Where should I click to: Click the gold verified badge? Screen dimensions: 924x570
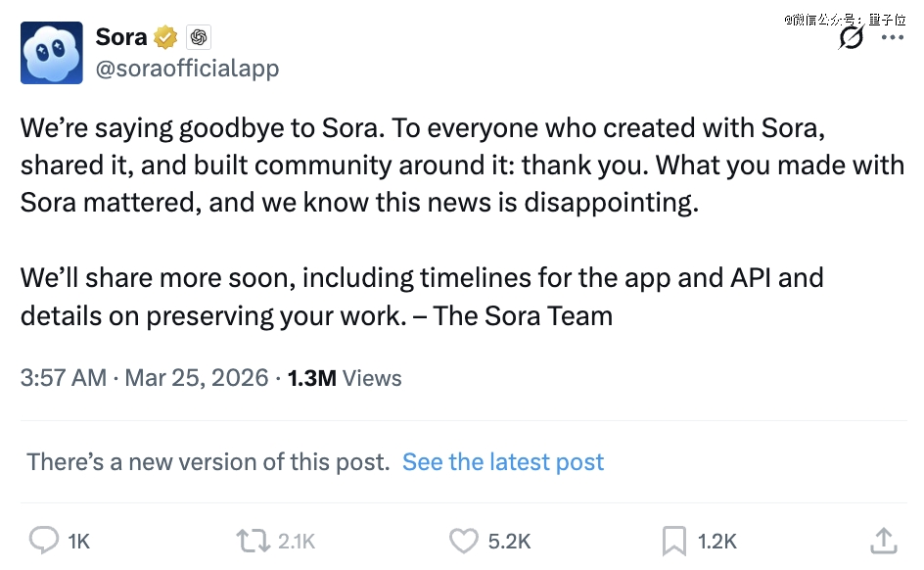[x=165, y=38]
